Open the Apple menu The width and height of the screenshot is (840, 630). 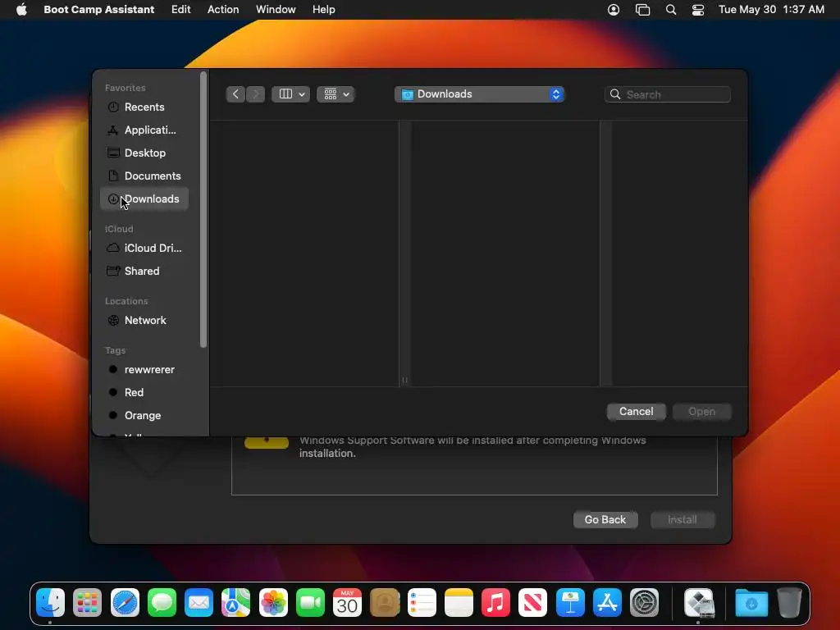click(21, 10)
